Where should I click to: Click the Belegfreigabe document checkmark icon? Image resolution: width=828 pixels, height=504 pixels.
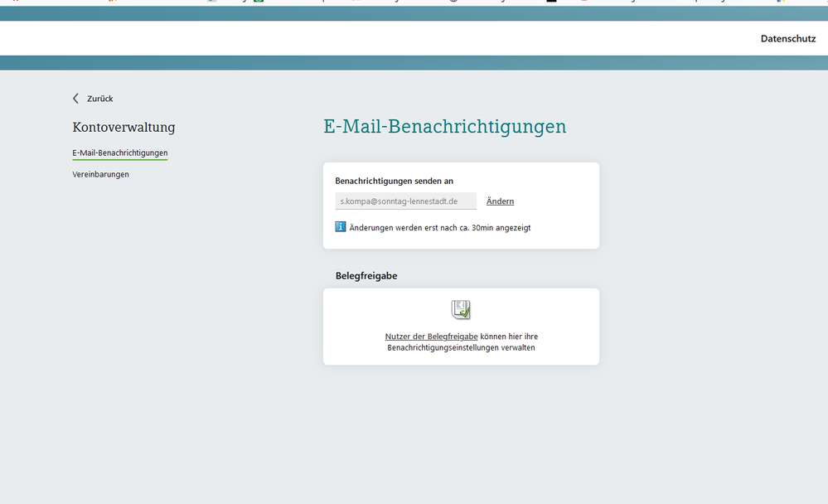[x=461, y=309]
